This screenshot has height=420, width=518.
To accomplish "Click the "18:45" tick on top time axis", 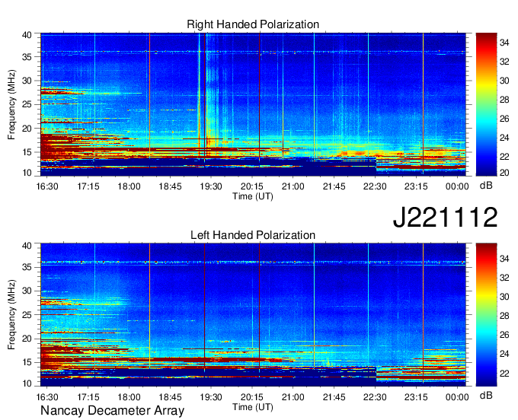I will click(170, 186).
